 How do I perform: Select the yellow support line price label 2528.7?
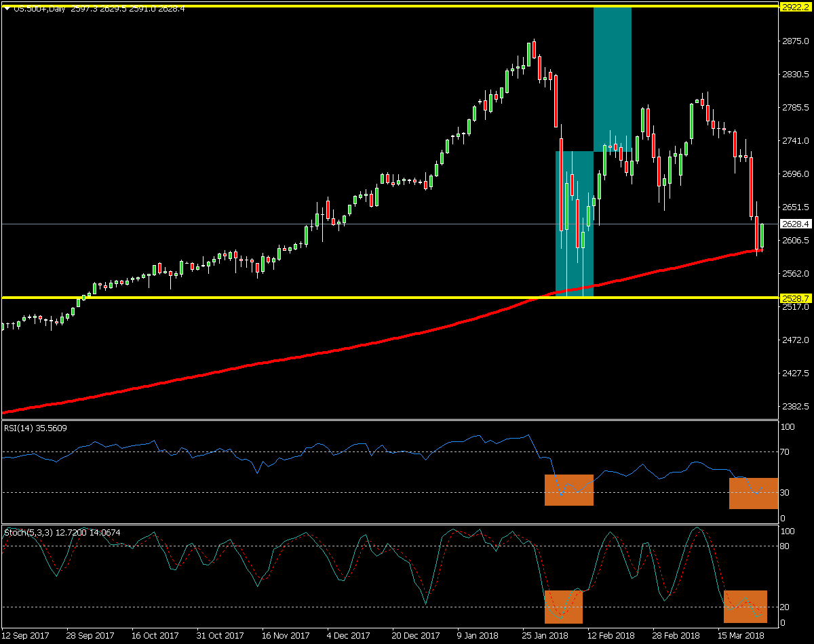click(794, 298)
